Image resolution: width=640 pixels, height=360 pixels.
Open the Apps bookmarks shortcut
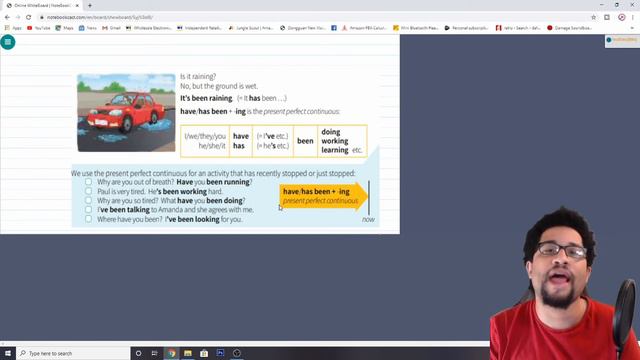13,28
